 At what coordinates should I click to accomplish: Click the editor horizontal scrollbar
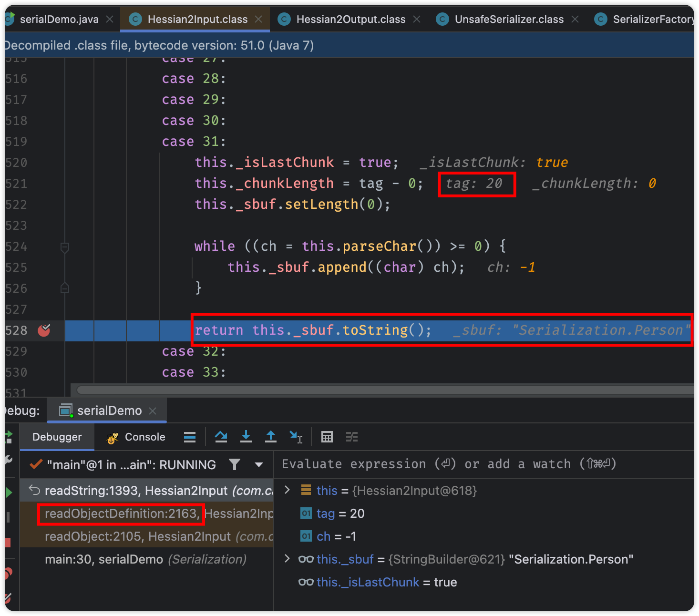coord(385,390)
